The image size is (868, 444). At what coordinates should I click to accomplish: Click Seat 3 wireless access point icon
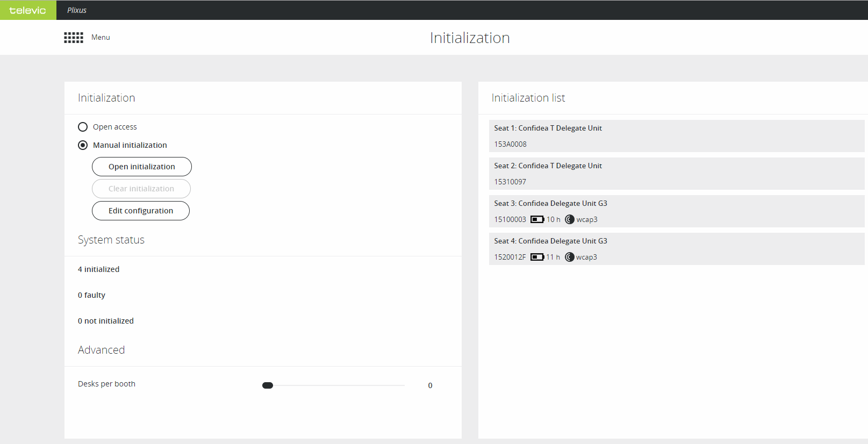click(x=570, y=219)
